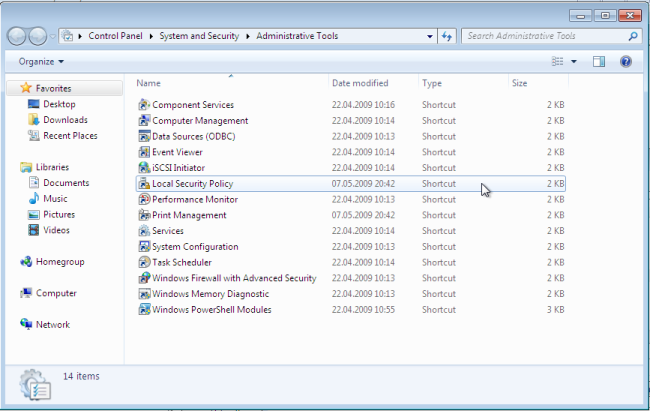Click the Change your view icon
Viewport: 650px width, 411px height.
558,61
